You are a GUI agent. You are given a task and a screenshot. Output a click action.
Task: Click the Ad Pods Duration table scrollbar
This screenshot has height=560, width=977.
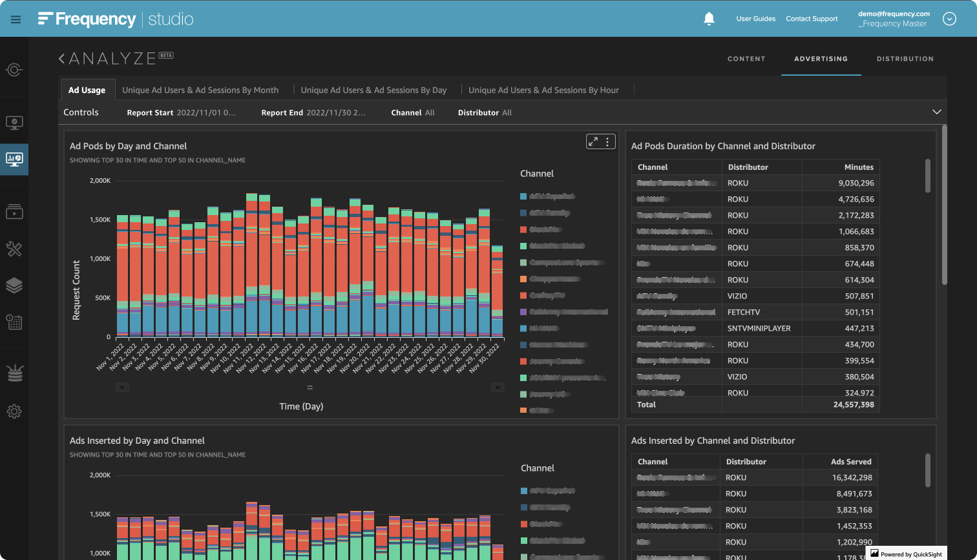tap(928, 176)
